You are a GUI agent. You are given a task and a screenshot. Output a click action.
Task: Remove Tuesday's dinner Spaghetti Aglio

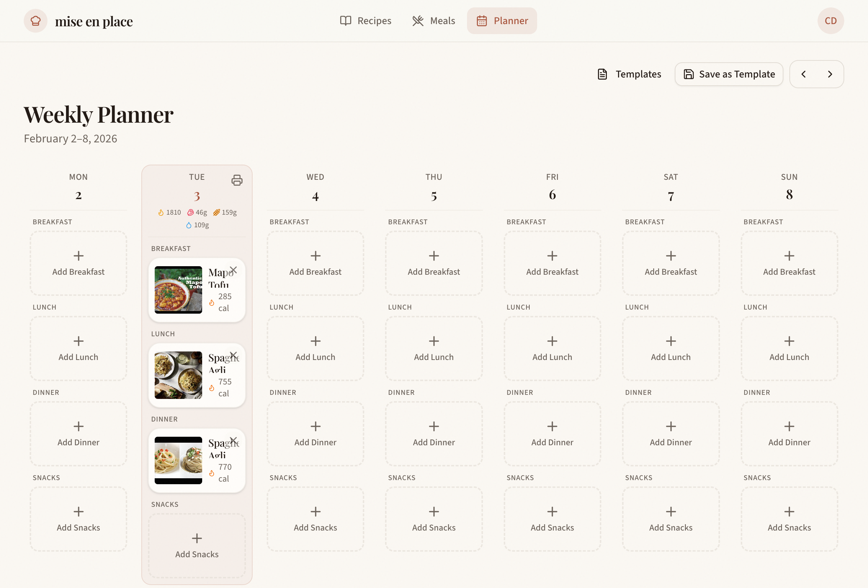click(234, 440)
